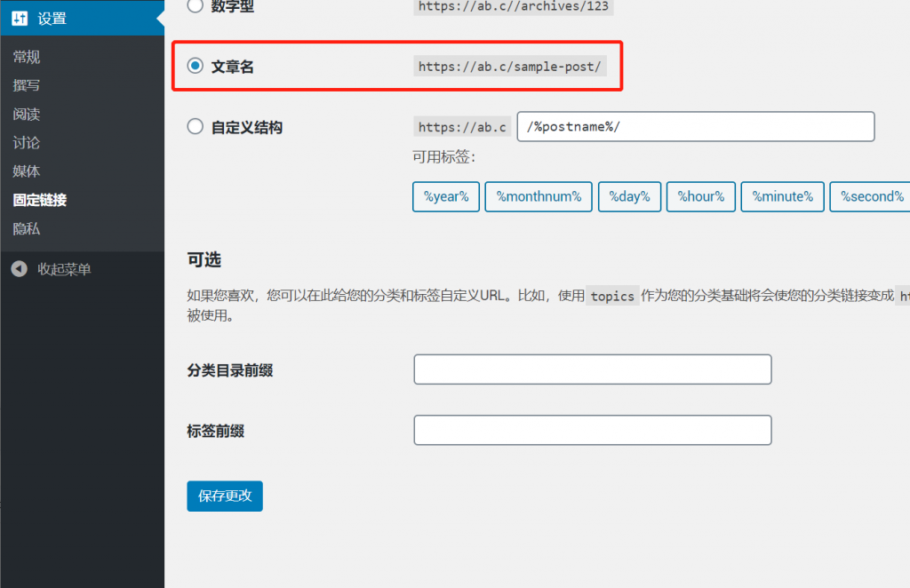
Task: Focus the 分类目录前缀 input field
Action: [x=592, y=369]
